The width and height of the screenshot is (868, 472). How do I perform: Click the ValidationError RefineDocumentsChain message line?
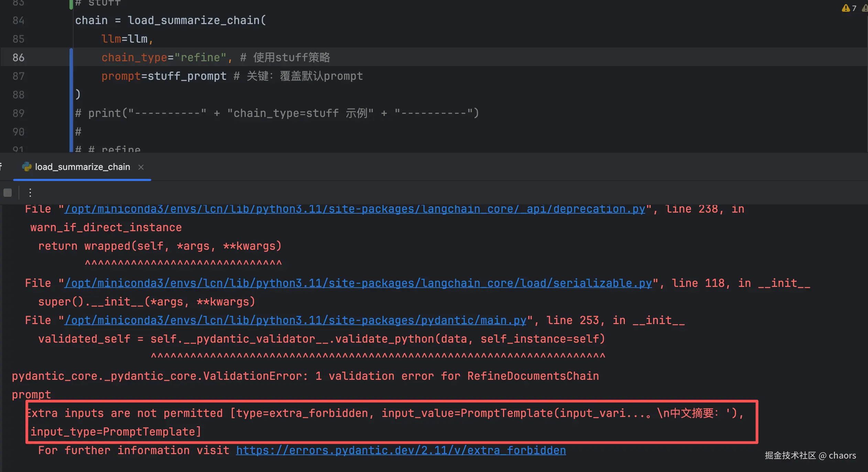pos(305,376)
